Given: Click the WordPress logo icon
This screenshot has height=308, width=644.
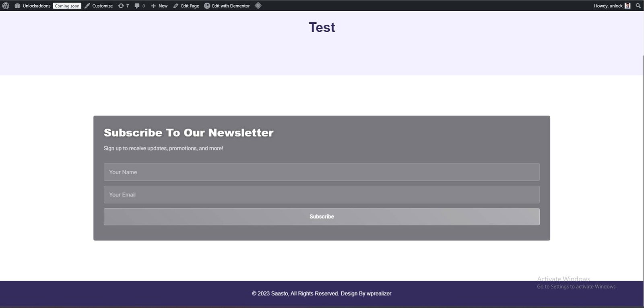Looking at the screenshot, I should 6,6.
